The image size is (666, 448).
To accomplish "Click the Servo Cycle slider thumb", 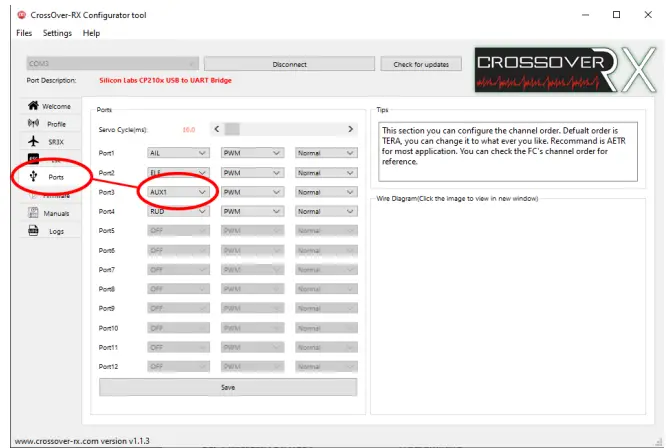I will click(x=232, y=129).
